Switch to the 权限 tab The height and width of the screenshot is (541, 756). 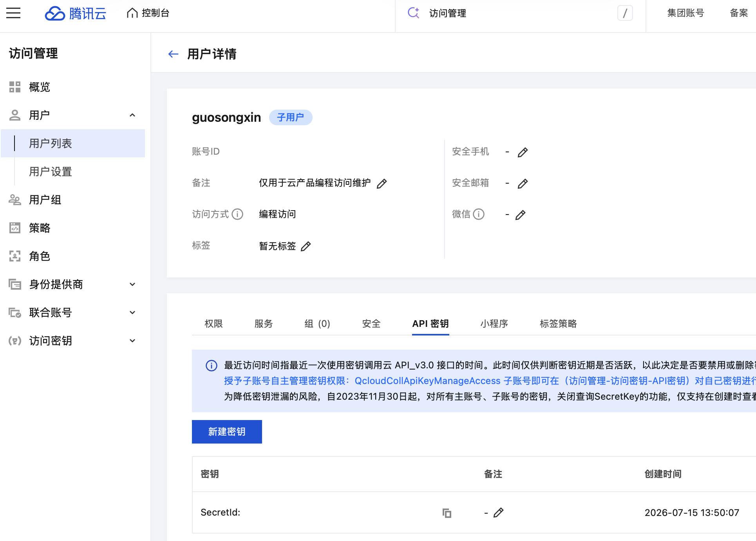point(213,323)
